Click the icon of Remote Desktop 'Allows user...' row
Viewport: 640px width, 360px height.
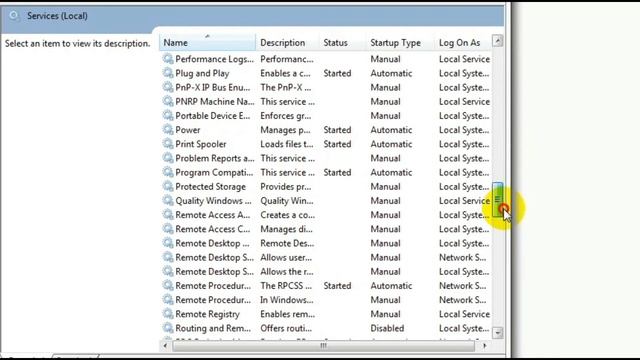tap(168, 257)
